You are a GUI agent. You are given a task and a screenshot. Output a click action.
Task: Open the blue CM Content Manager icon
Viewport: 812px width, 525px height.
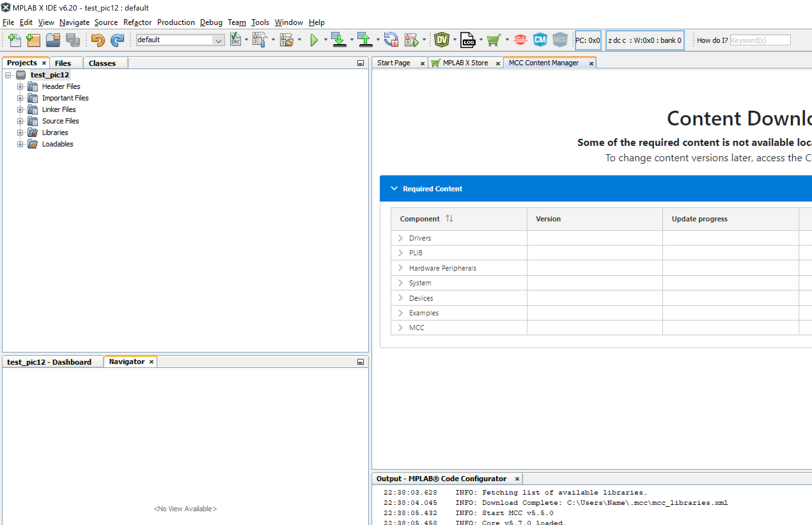(x=540, y=40)
